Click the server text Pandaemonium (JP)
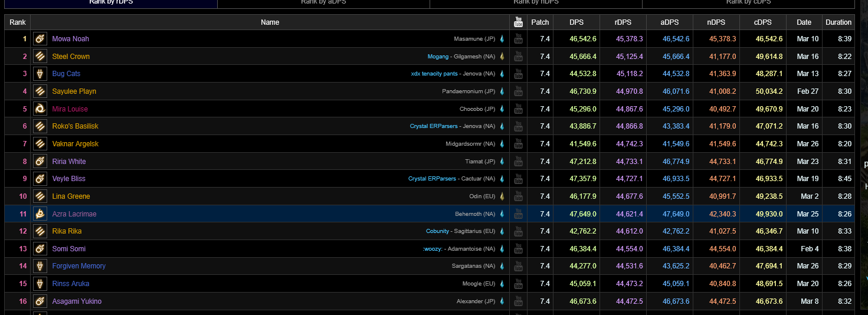This screenshot has width=868, height=315. click(469, 91)
